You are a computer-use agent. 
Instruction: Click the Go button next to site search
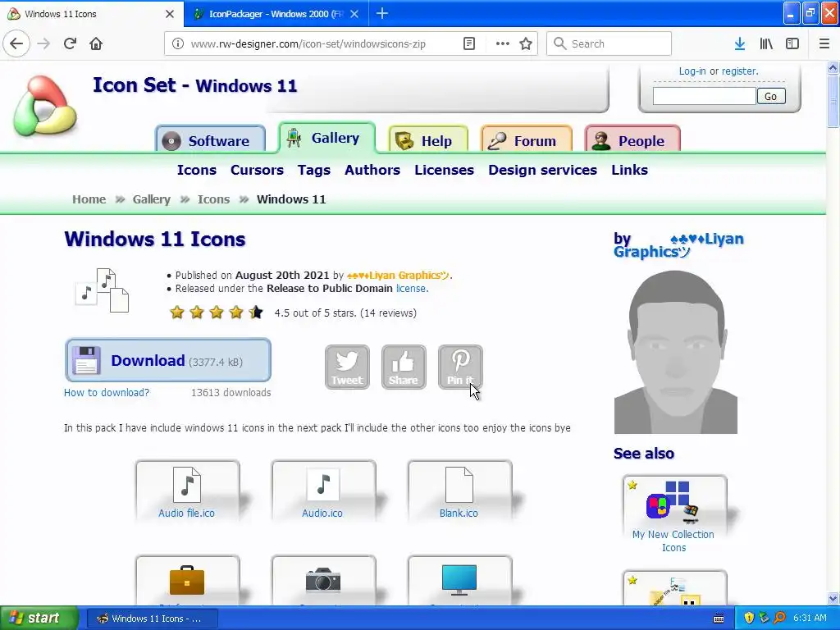click(x=771, y=97)
